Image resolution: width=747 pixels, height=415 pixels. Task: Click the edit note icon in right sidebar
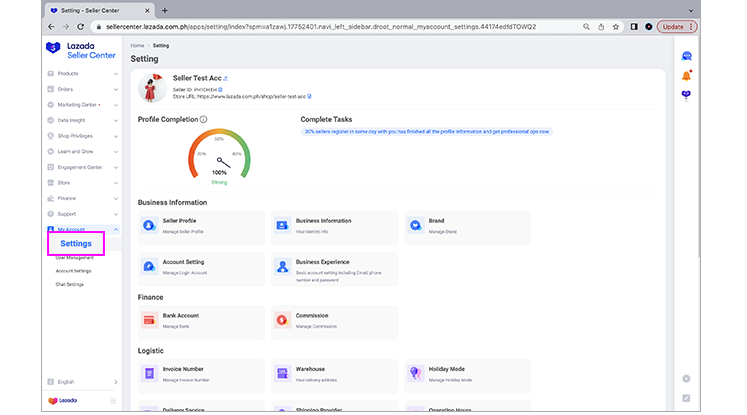(686, 398)
